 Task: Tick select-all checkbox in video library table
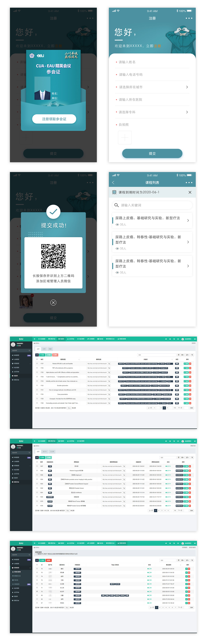[37, 359]
